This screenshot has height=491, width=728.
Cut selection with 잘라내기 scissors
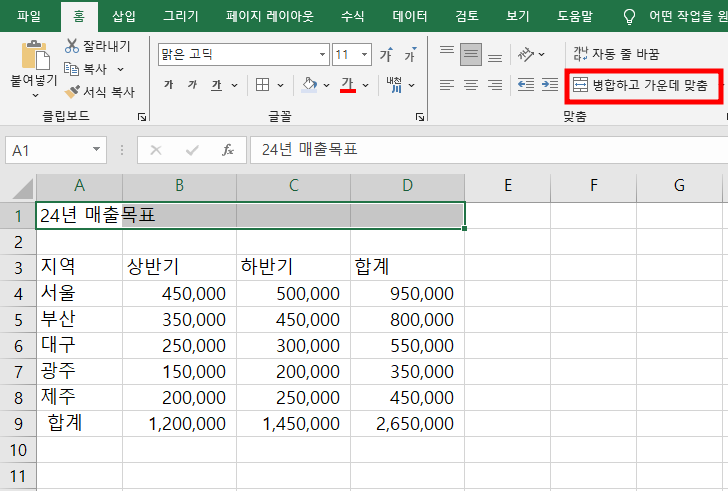point(98,46)
